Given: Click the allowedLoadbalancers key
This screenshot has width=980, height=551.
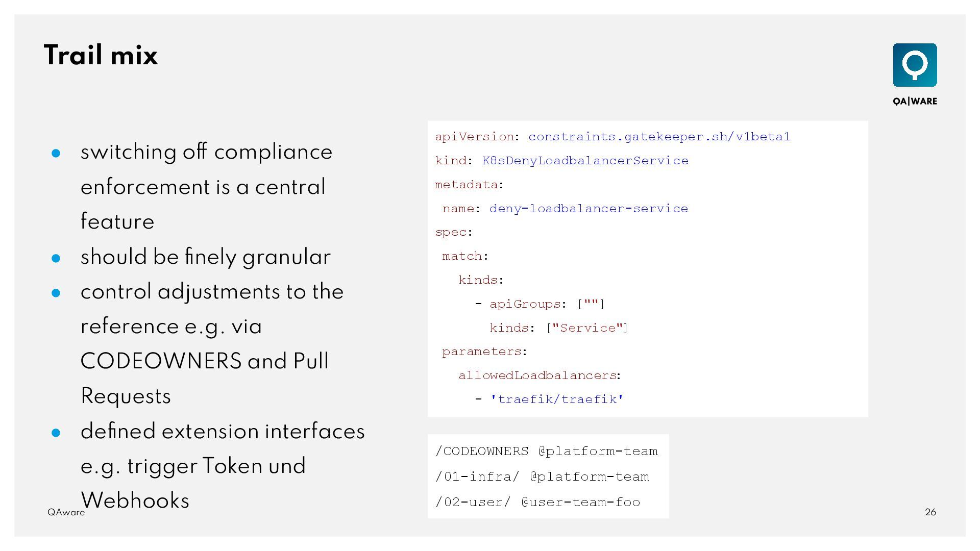Looking at the screenshot, I should tap(537, 375).
